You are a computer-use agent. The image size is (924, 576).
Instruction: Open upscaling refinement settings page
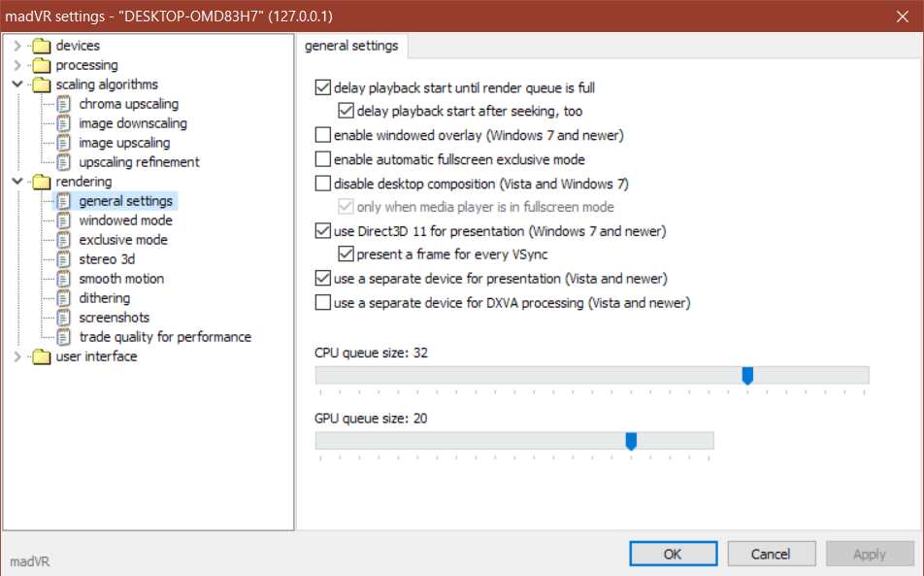coord(139,162)
